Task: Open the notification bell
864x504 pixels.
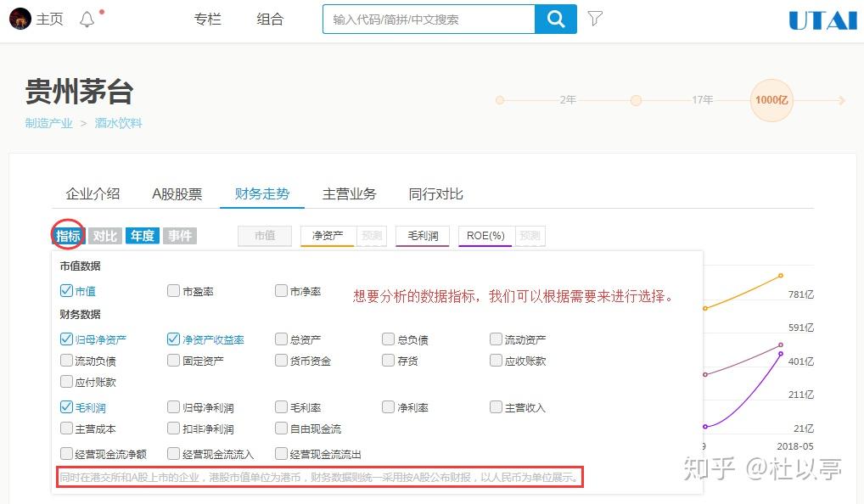Action: [87, 20]
